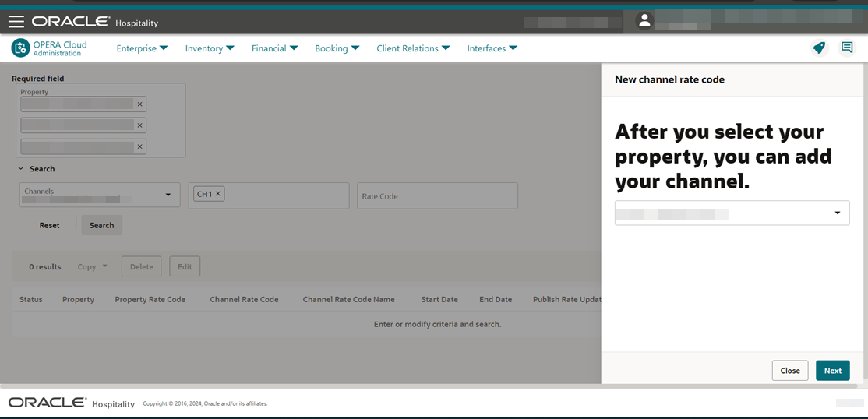This screenshot has width=868, height=419.
Task: Remove the first property chip with its X
Action: 139,104
